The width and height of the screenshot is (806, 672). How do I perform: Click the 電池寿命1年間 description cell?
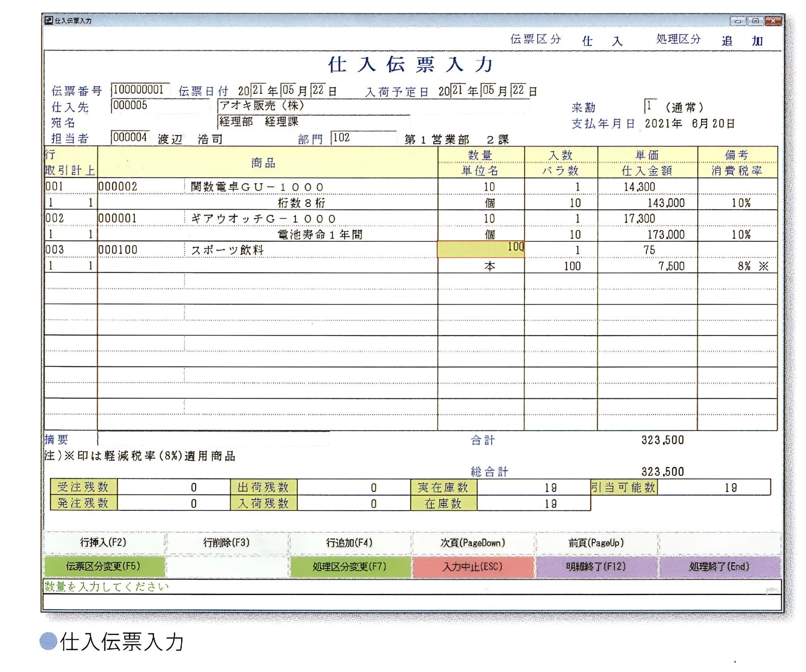tap(268, 234)
